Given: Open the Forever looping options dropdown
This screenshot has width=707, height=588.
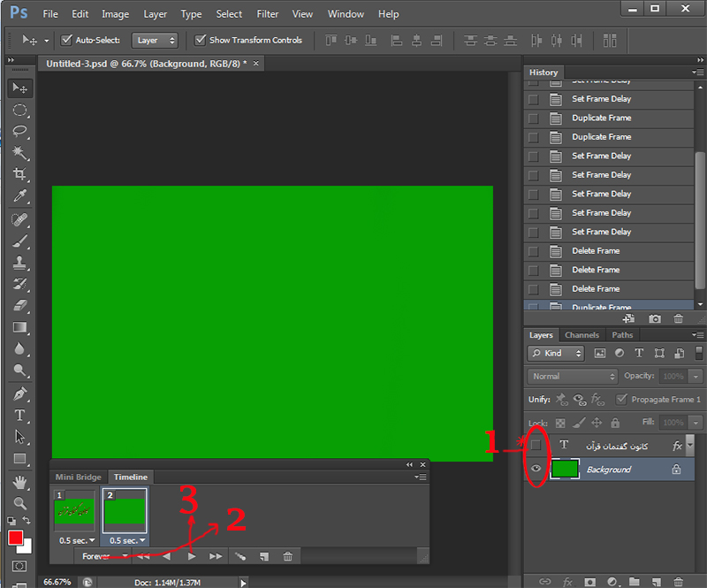Looking at the screenshot, I should coord(105,556).
